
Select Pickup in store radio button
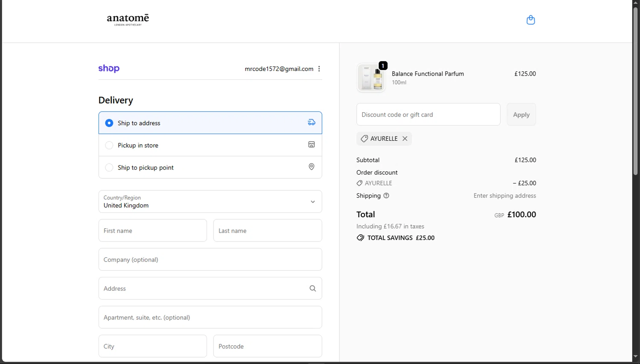coord(109,145)
